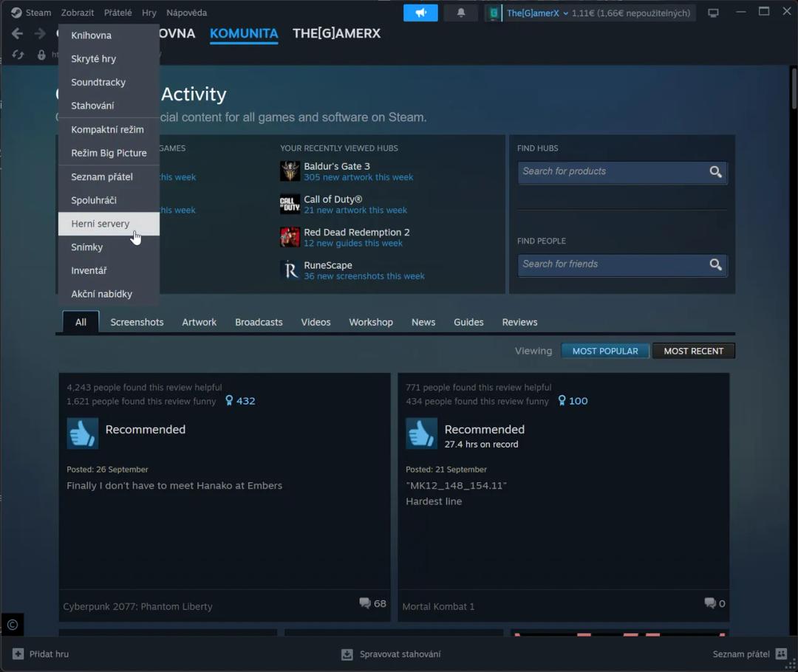
Task: Reload the page with refresh icon
Action: pos(18,55)
